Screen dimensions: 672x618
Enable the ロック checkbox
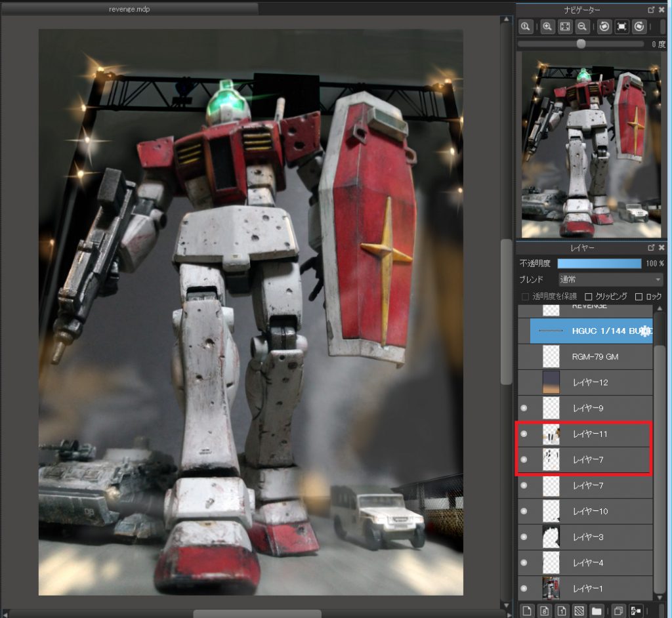pyautogui.click(x=639, y=297)
